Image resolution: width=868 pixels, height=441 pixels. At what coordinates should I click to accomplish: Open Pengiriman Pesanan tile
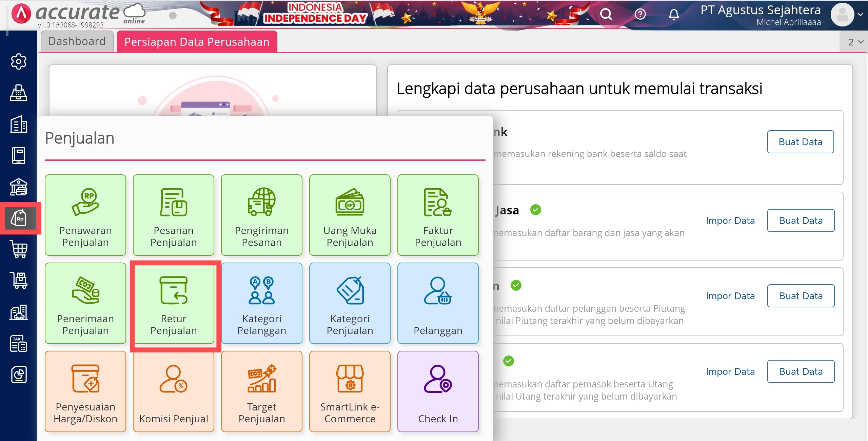(x=261, y=215)
